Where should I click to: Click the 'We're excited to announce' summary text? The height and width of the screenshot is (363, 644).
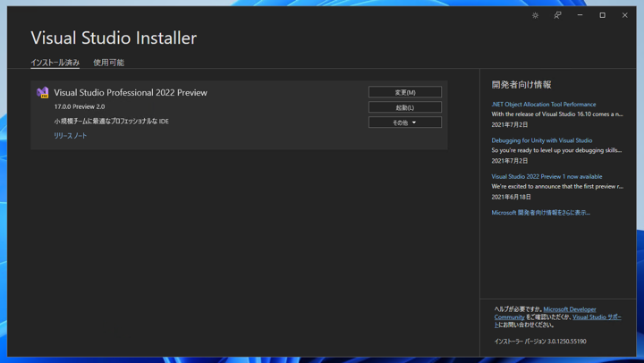pos(557,187)
